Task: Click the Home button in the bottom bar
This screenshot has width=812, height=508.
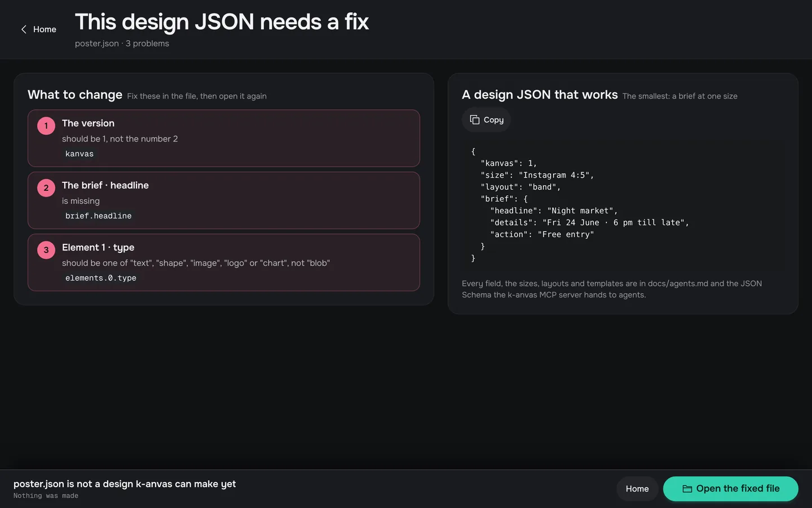Action: pyautogui.click(x=637, y=489)
